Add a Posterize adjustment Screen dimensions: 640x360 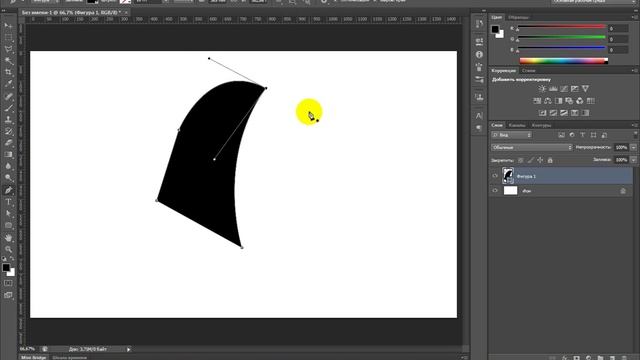553,113
